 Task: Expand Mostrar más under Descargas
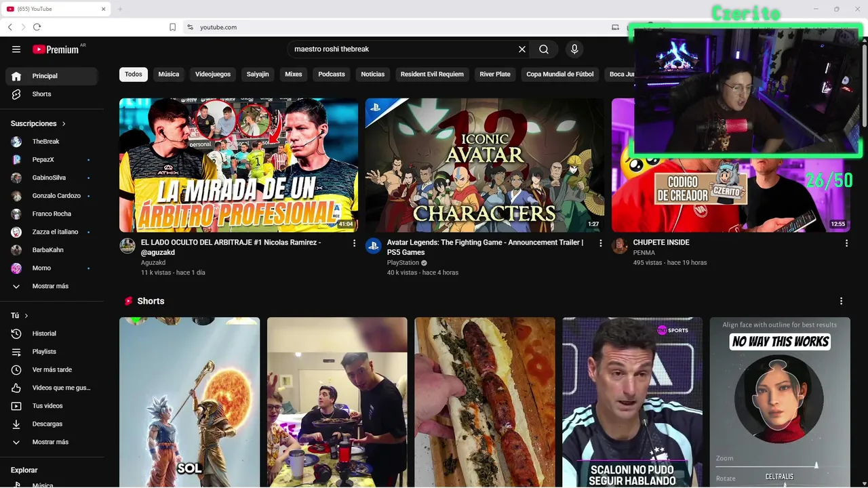click(52, 442)
